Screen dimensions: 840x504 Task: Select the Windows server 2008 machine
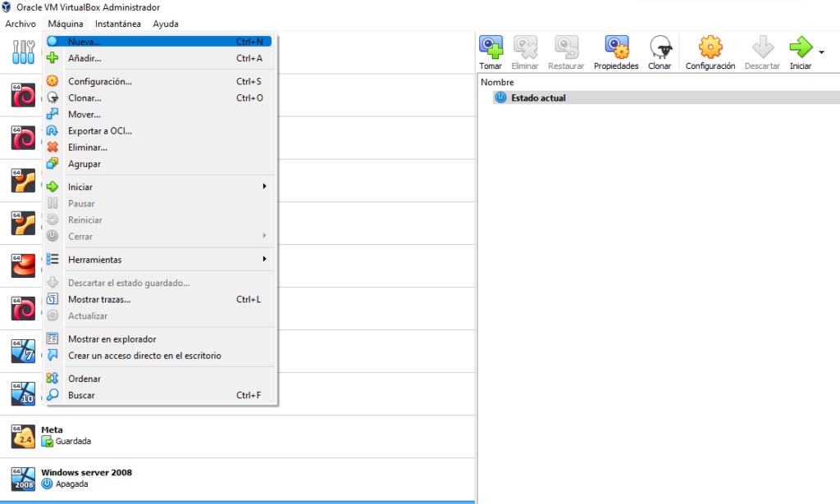237,479
